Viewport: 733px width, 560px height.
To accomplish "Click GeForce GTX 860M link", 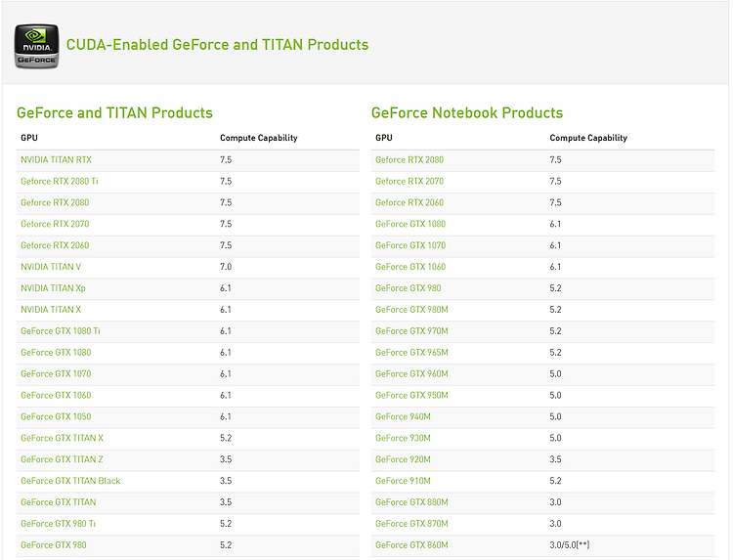I will tap(411, 545).
